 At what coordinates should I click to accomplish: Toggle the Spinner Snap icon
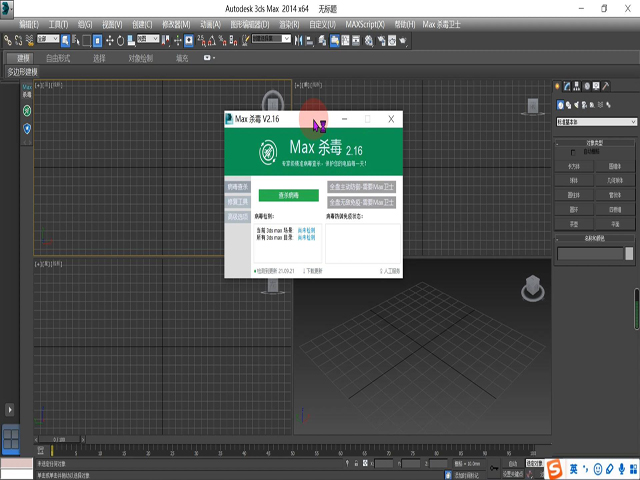coord(233,40)
